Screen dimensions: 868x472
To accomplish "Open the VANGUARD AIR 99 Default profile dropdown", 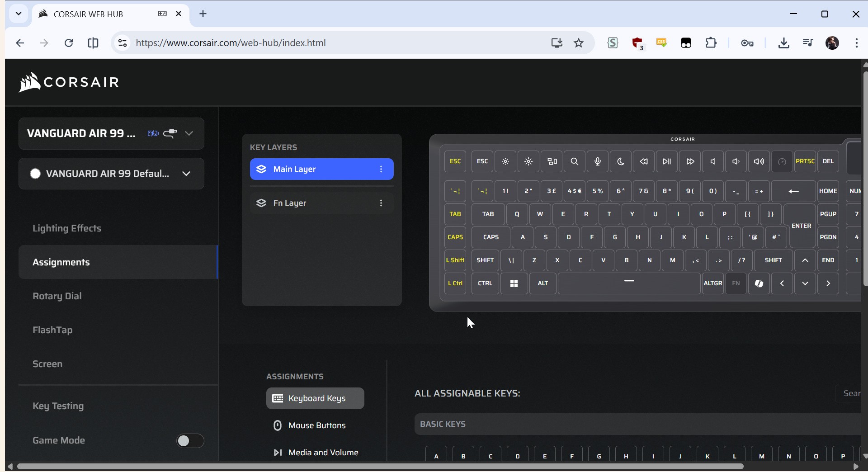I will [186, 174].
